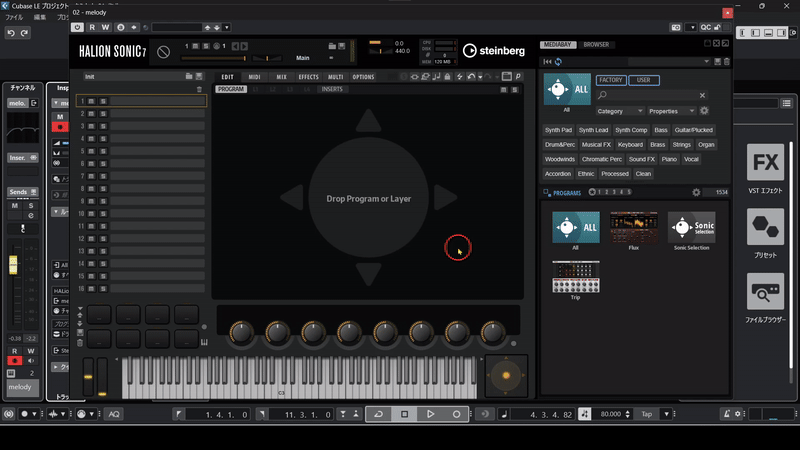
Task: Open the VST エフェクト FX panel icon
Action: 765,162
